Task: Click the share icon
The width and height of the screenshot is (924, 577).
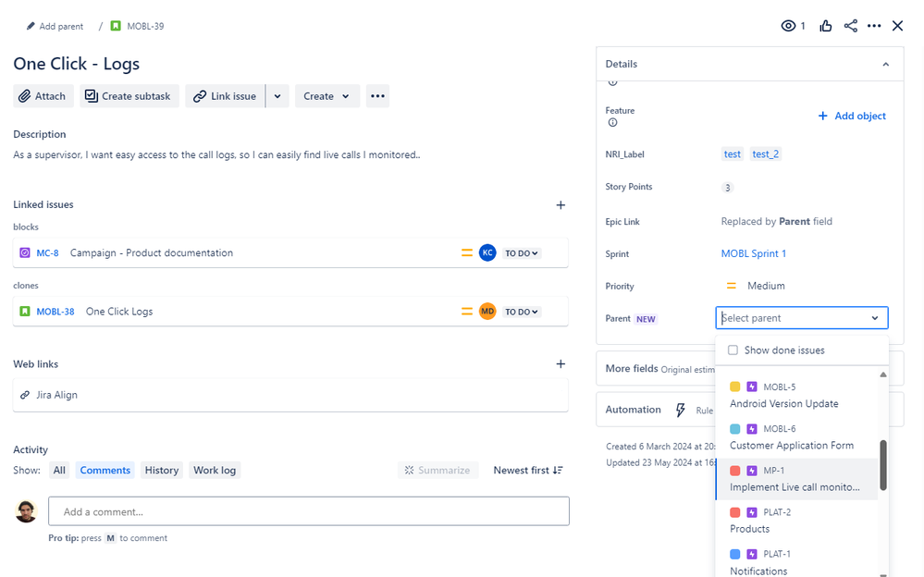Action: [850, 26]
